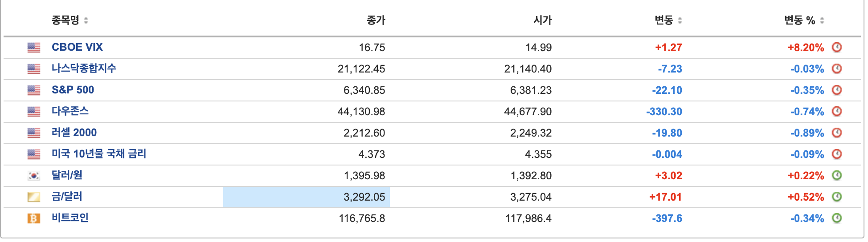Image resolution: width=868 pixels, height=242 pixels.
Task: Click the 종가 column header
Action: point(376,20)
